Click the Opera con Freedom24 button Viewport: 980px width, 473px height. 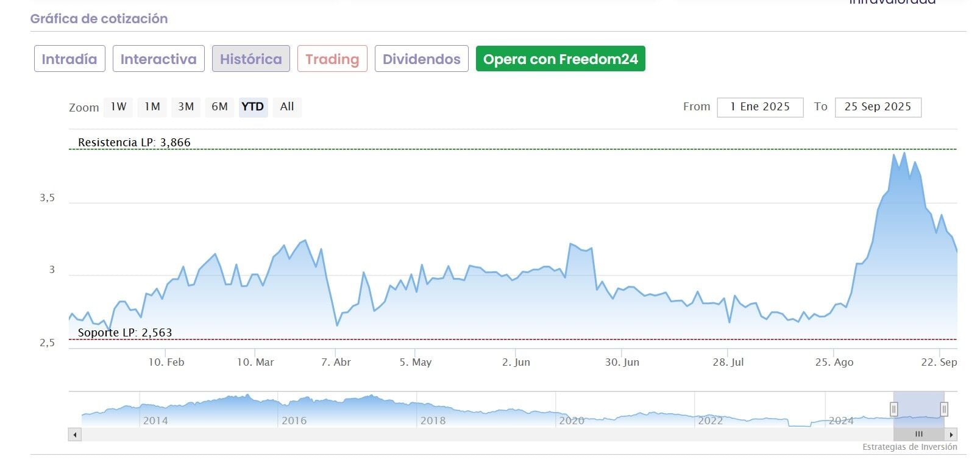point(561,59)
